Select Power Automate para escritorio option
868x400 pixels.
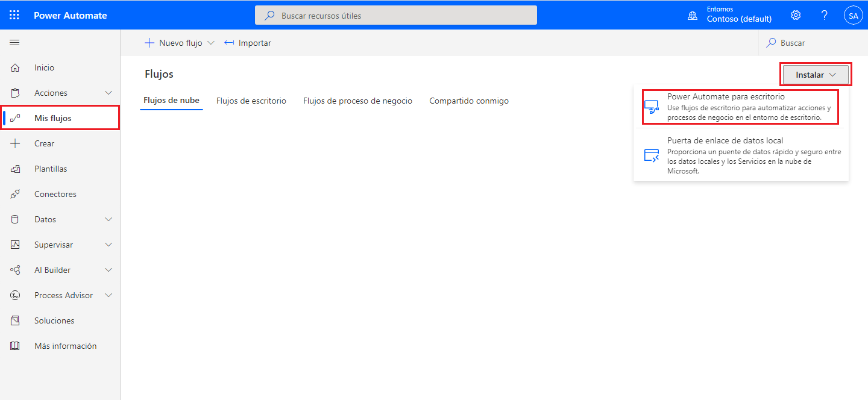(x=740, y=107)
